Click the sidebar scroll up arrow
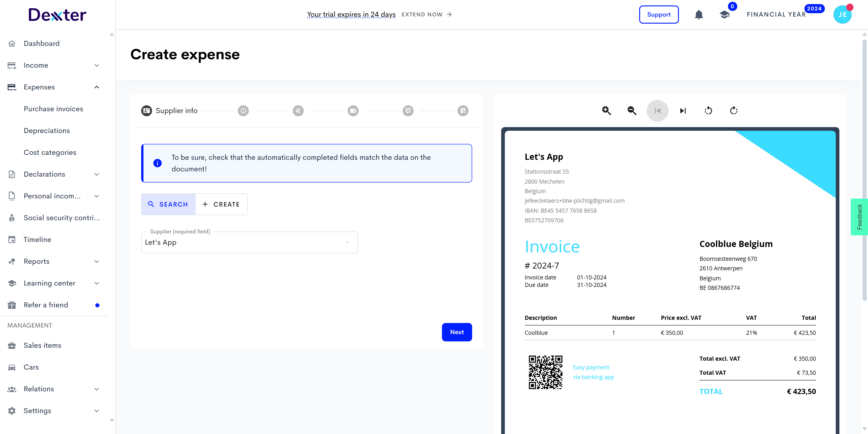The image size is (868, 434). pyautogui.click(x=112, y=34)
